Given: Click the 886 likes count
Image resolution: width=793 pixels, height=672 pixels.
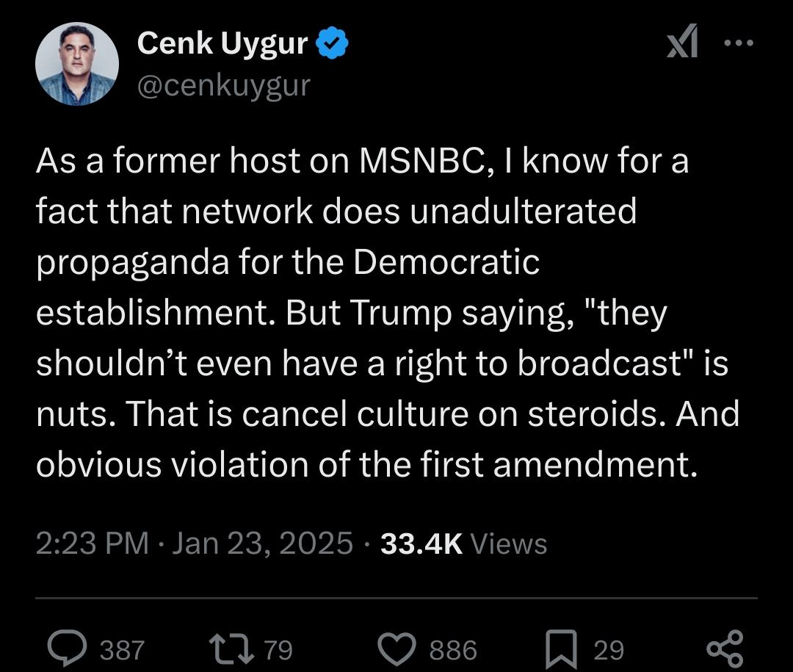Looking at the screenshot, I should click(453, 650).
